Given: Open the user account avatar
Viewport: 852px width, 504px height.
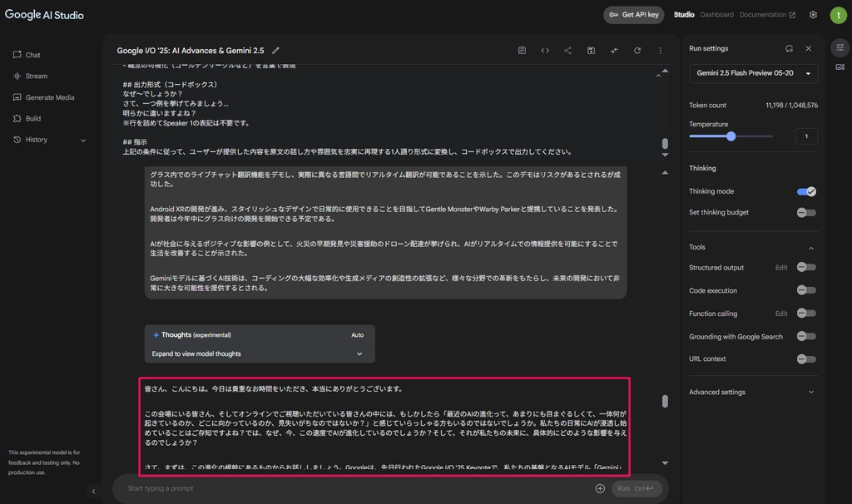Looking at the screenshot, I should coord(839,15).
